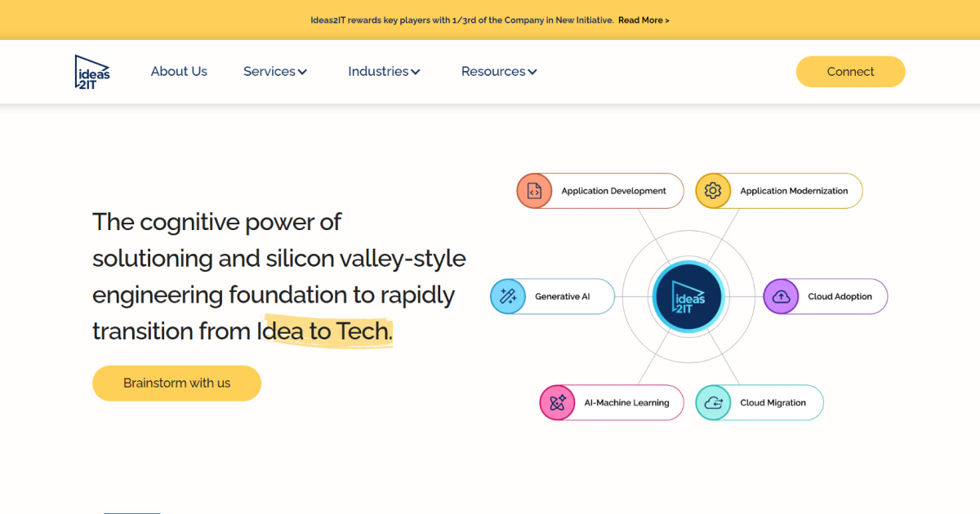Expand the Resources dropdown
This screenshot has height=514, width=980.
pos(498,71)
